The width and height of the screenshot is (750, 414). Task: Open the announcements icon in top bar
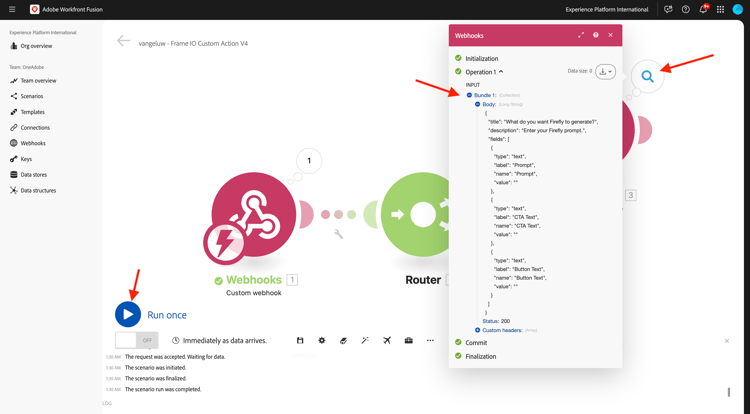[x=668, y=9]
